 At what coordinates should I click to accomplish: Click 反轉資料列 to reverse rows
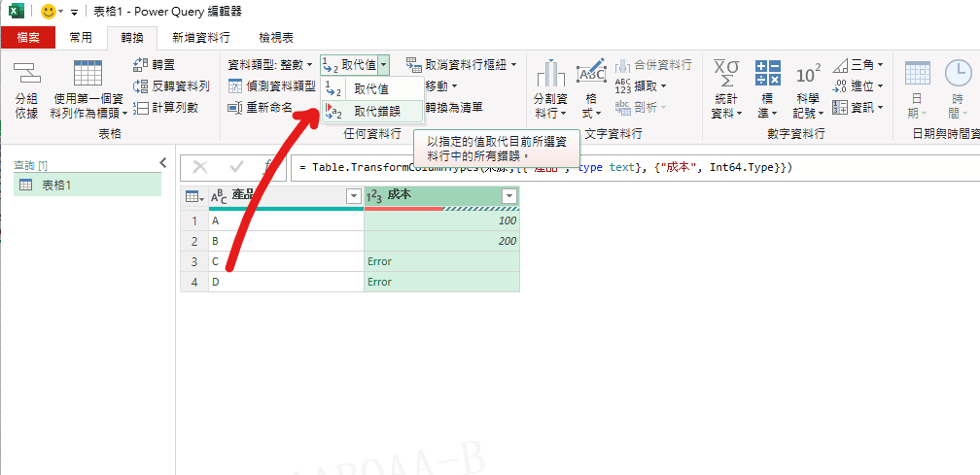(x=171, y=86)
